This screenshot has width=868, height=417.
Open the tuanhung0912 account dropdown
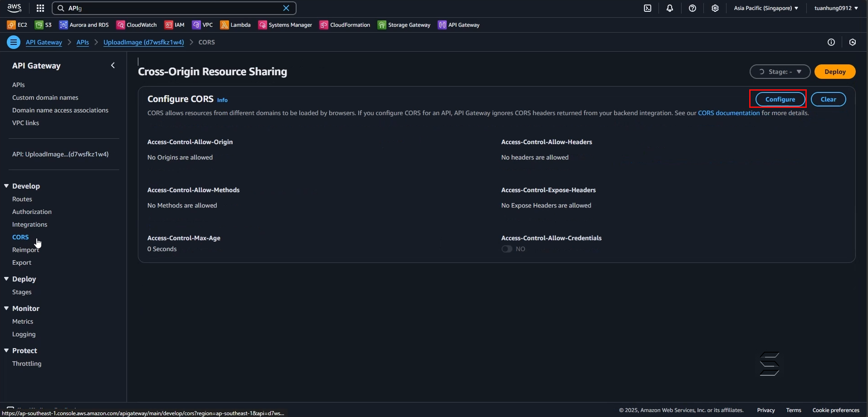click(x=836, y=8)
